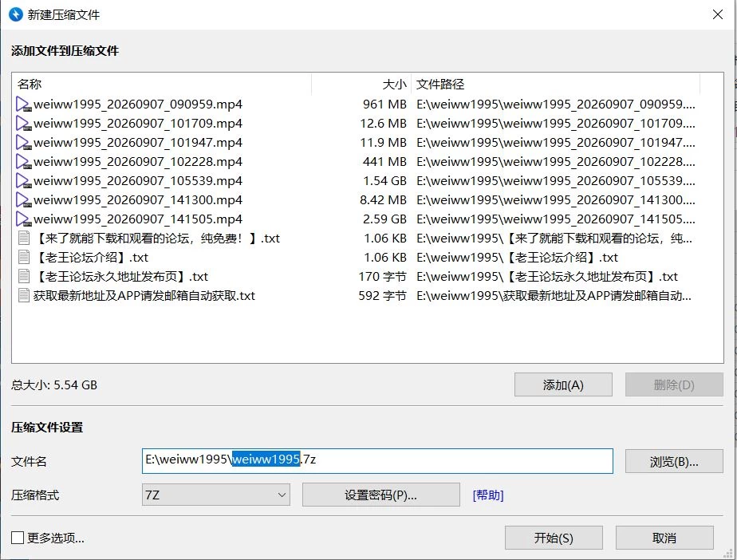The image size is (737, 560).
Task: Click 开始(S) to start compressing
Action: pos(554,538)
